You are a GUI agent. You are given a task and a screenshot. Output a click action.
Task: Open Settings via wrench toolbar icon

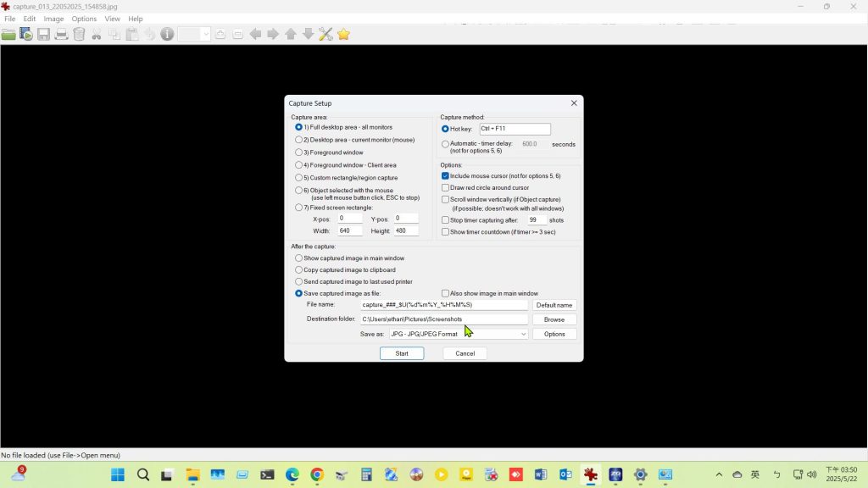[325, 35]
